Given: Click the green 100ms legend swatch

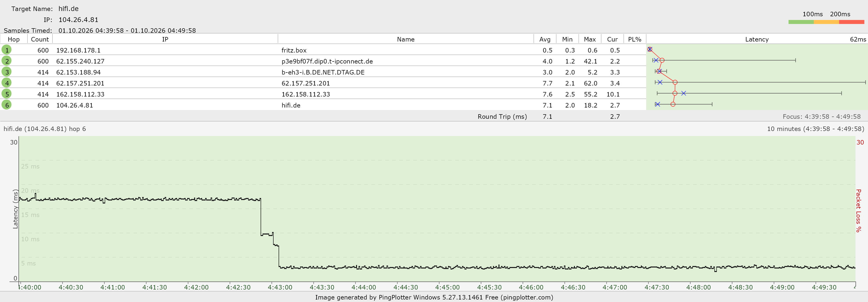Looking at the screenshot, I should tap(801, 22).
